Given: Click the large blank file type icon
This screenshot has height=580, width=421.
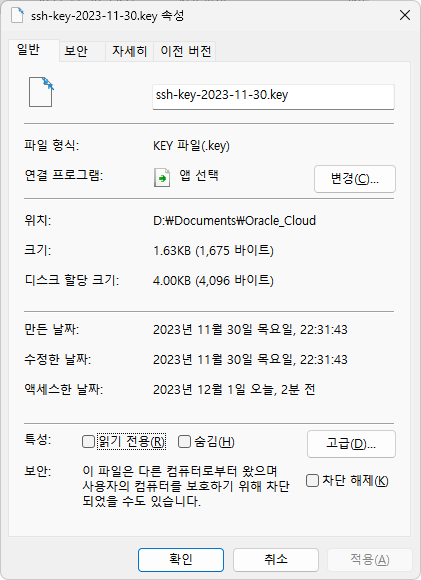Looking at the screenshot, I should click(41, 92).
